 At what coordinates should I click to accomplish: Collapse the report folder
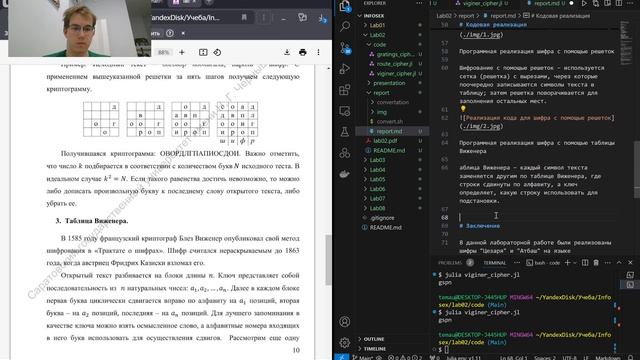pos(381,93)
